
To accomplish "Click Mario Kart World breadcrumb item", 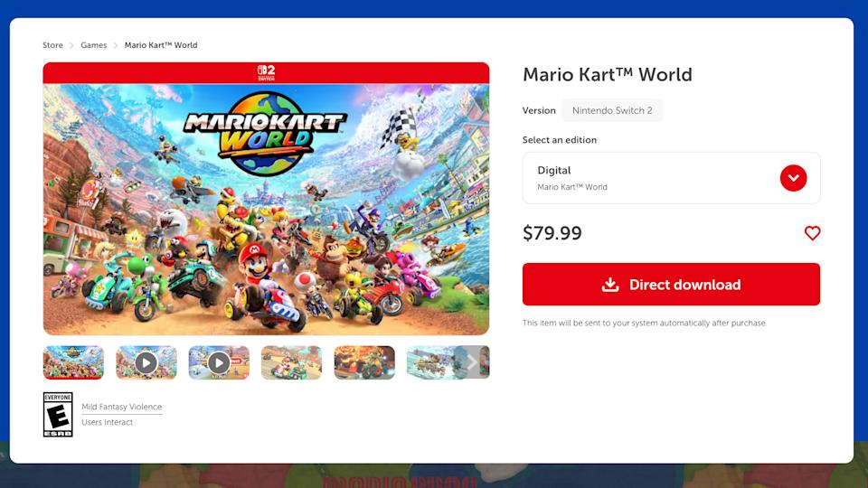I will click(161, 45).
